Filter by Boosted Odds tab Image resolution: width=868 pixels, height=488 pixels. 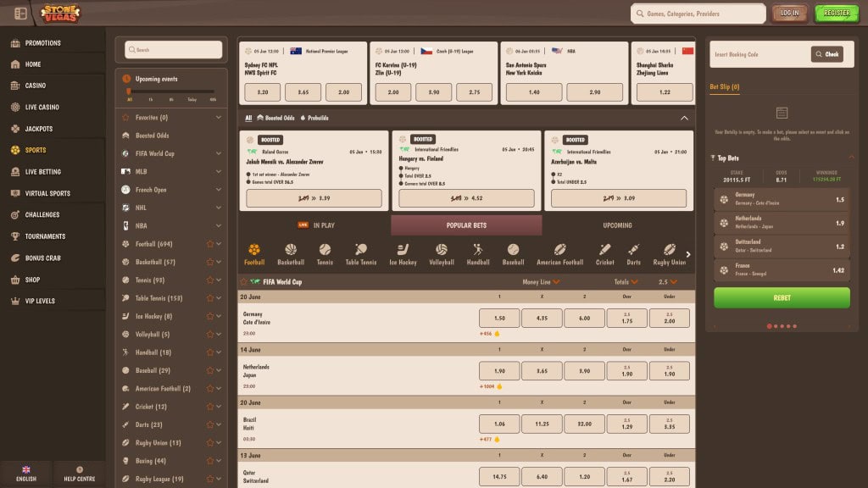tap(275, 118)
